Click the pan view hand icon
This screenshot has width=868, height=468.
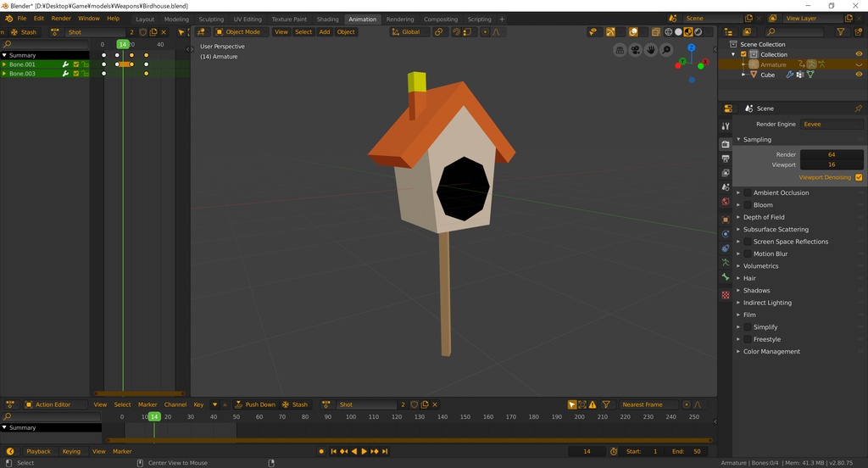[651, 50]
